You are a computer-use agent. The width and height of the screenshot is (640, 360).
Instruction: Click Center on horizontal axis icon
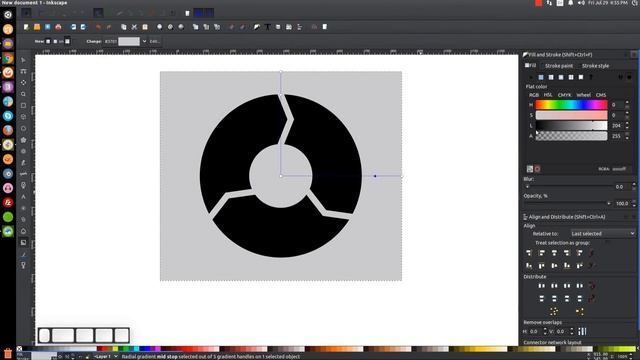pyautogui.click(x=554, y=266)
